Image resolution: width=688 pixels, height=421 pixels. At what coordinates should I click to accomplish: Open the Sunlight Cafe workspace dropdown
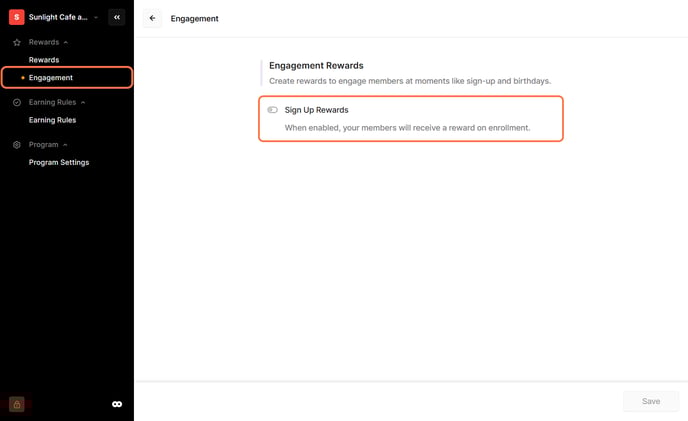point(96,18)
